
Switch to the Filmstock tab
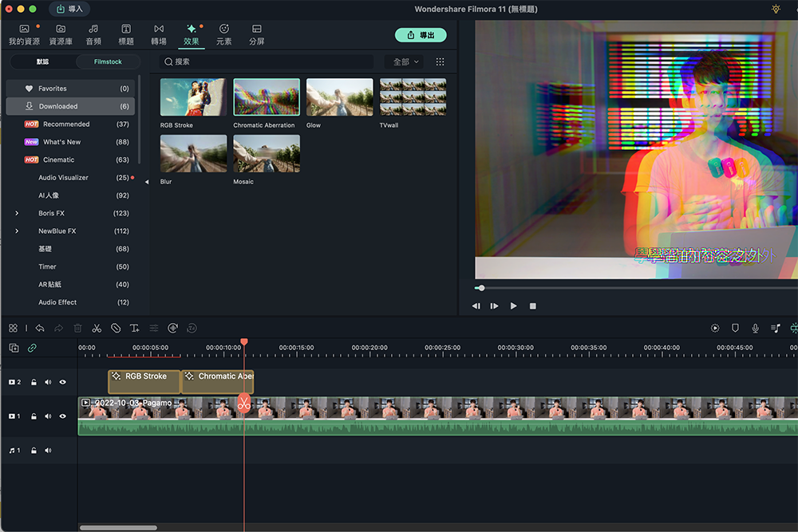(108, 61)
